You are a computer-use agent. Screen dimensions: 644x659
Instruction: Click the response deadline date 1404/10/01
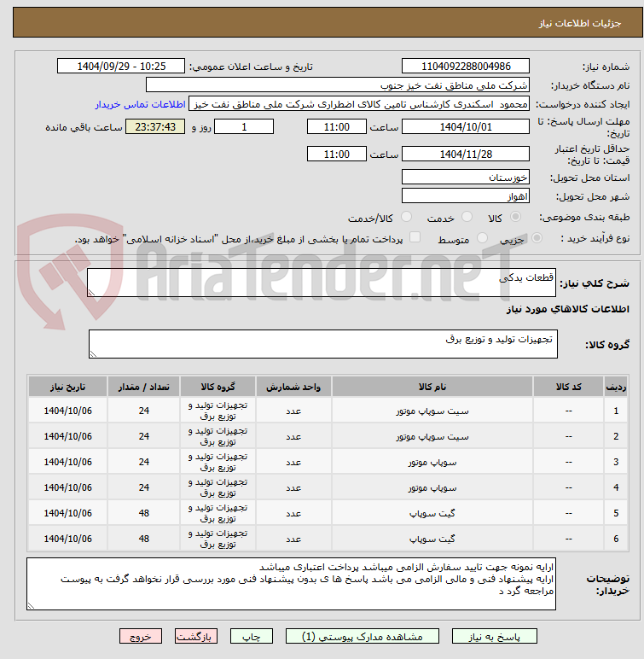(x=466, y=126)
